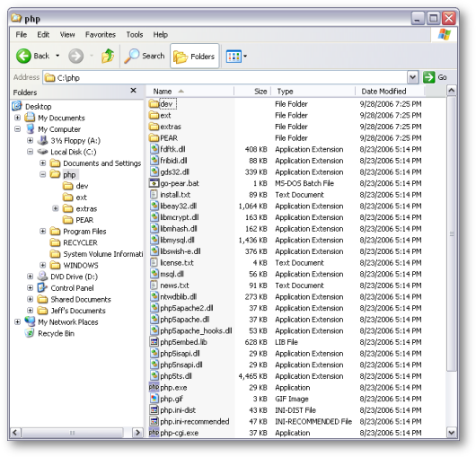
Task: Select php.gif image icon
Action: pos(154,399)
